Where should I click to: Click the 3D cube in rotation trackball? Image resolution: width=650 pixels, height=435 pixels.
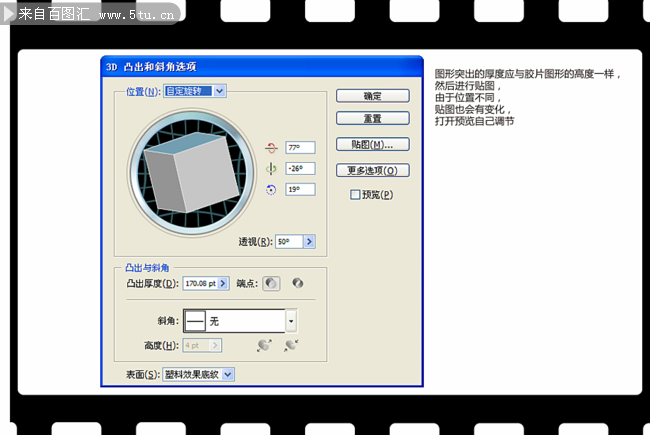tap(192, 172)
